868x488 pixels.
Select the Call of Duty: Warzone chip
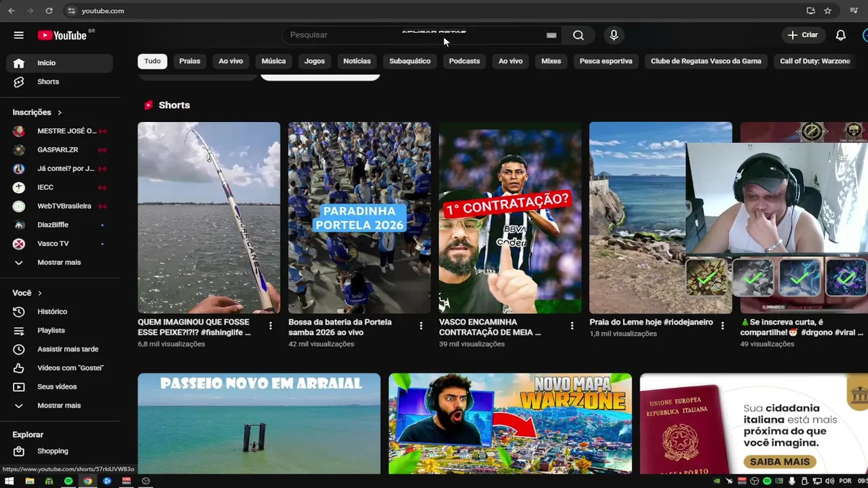point(815,61)
